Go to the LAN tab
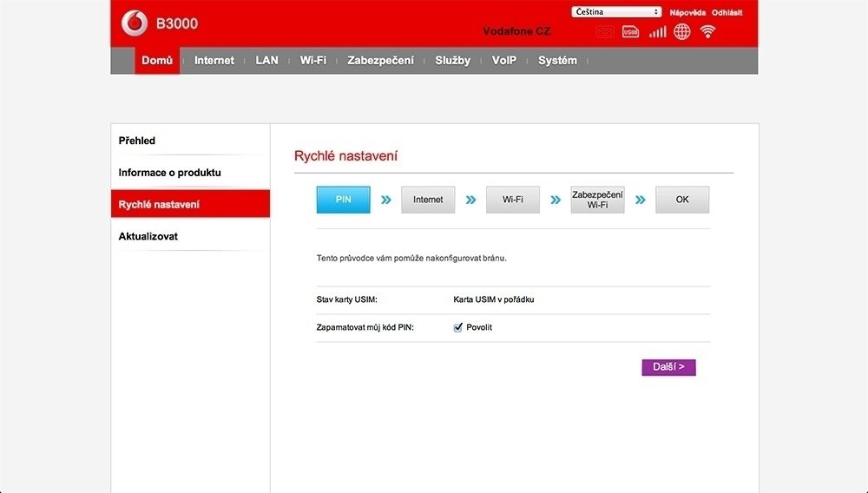The width and height of the screenshot is (868, 493). pos(266,60)
